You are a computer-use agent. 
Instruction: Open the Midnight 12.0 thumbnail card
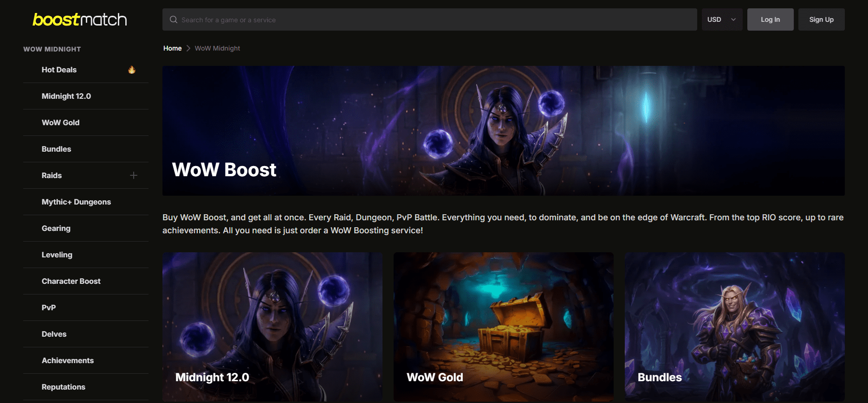click(x=272, y=326)
